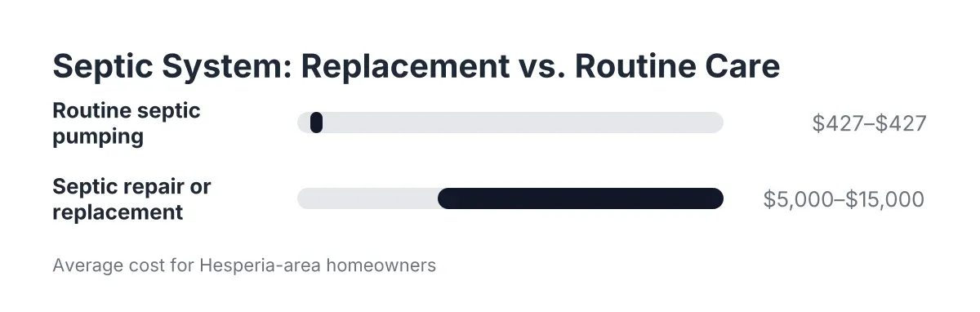Image resolution: width=980 pixels, height=312 pixels.
Task: Select the "Routine septic pumping" label
Action: (127, 123)
